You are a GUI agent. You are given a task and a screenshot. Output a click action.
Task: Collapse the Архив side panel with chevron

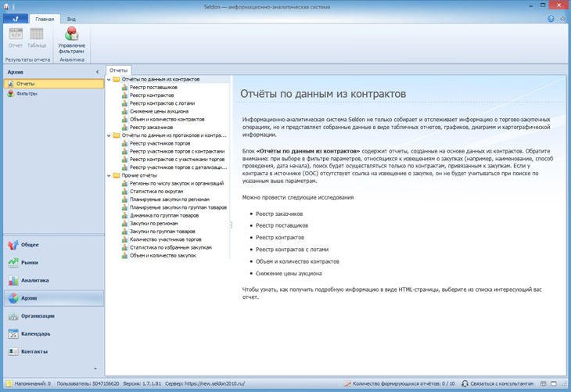pyautogui.click(x=97, y=72)
